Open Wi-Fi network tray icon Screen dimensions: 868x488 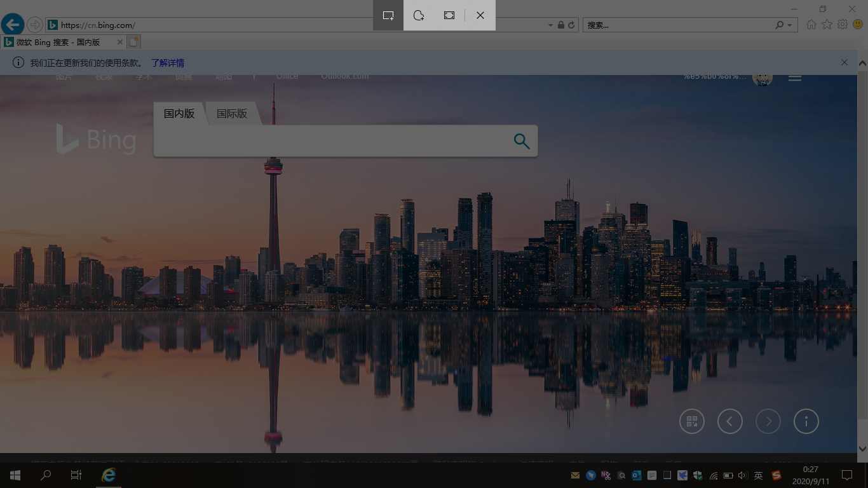(713, 475)
